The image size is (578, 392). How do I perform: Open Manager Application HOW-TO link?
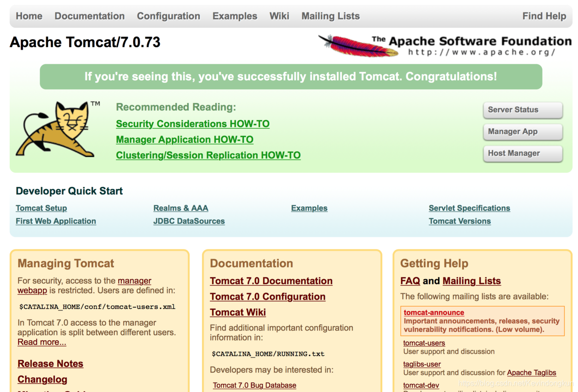point(185,140)
